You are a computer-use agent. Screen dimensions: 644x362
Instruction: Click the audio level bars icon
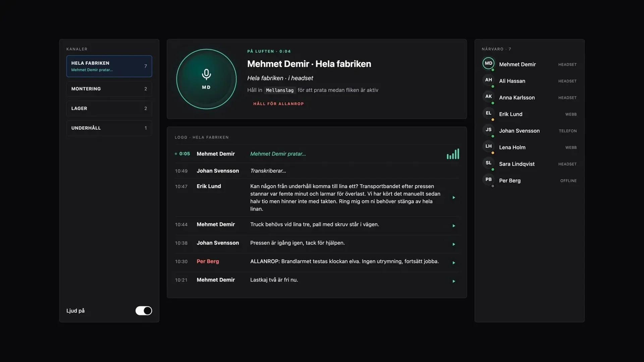(453, 154)
